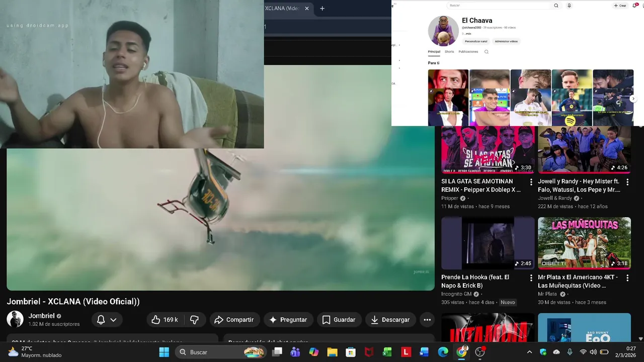
Task: Open Microsoft Store from the taskbar
Action: point(351,352)
